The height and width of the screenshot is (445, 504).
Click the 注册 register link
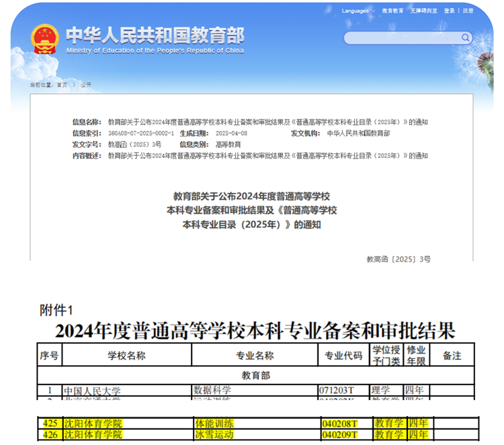[468, 11]
